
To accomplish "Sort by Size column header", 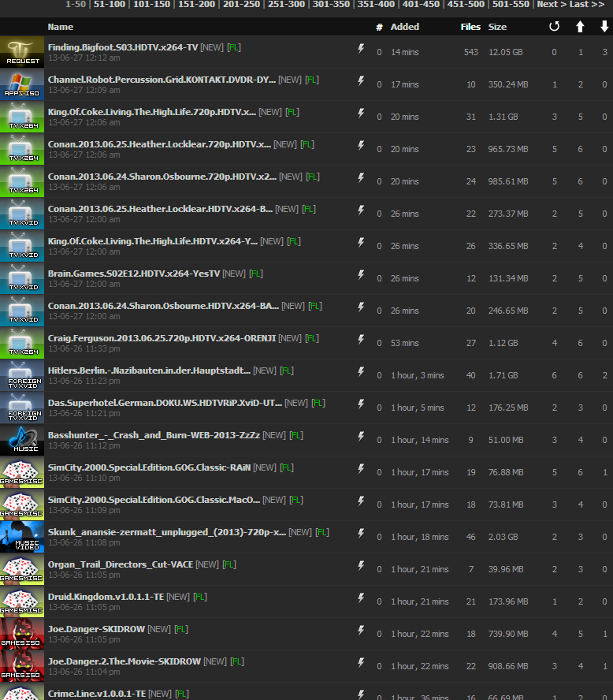I will (497, 27).
